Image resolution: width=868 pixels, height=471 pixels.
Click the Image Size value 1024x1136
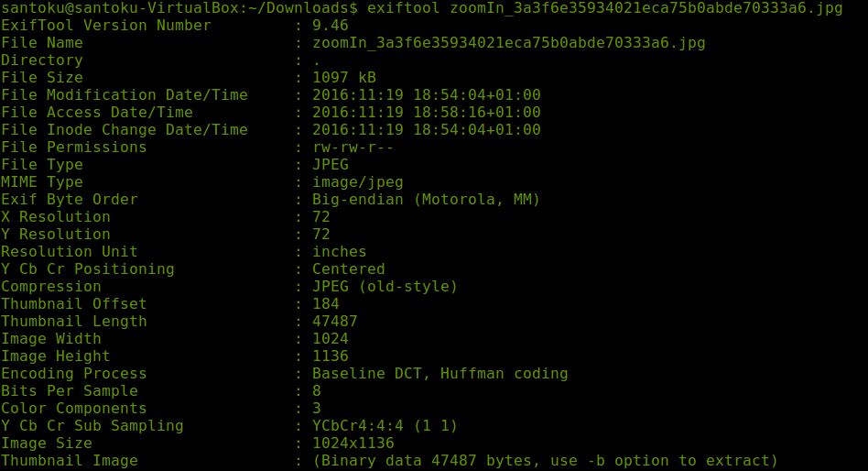353,444
